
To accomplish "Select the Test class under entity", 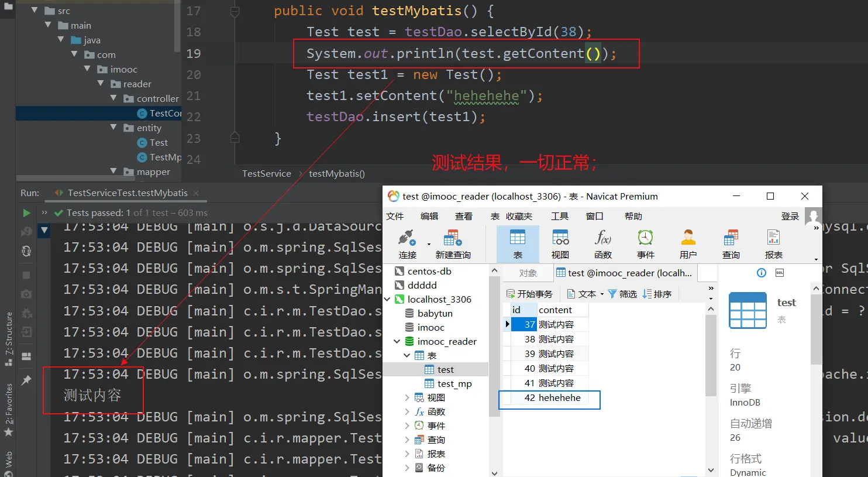I will pos(152,142).
